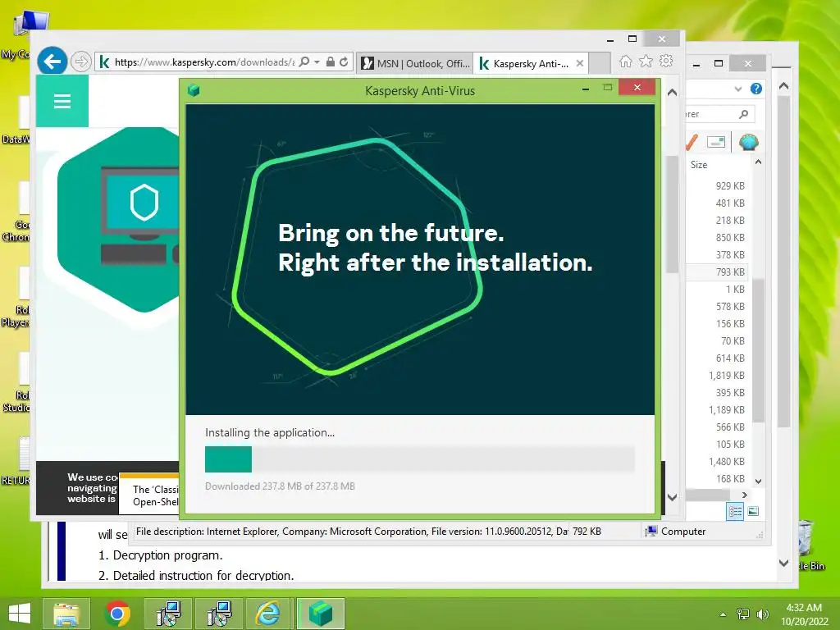
Task: Click the IE address bar URL field
Action: pos(204,62)
